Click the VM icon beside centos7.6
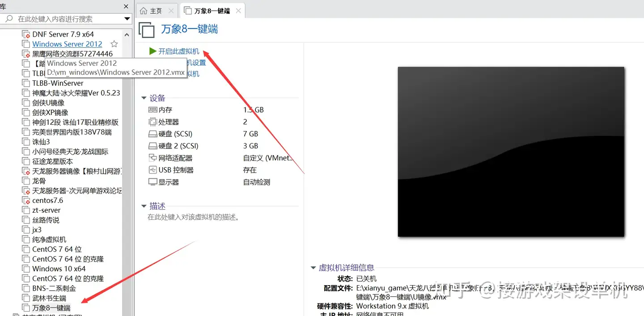The height and width of the screenshot is (316, 644). [26, 201]
